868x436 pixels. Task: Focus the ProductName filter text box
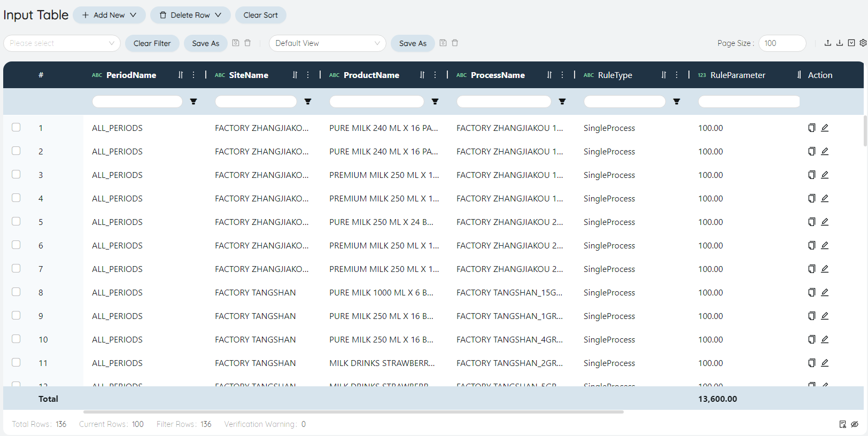[x=376, y=102]
